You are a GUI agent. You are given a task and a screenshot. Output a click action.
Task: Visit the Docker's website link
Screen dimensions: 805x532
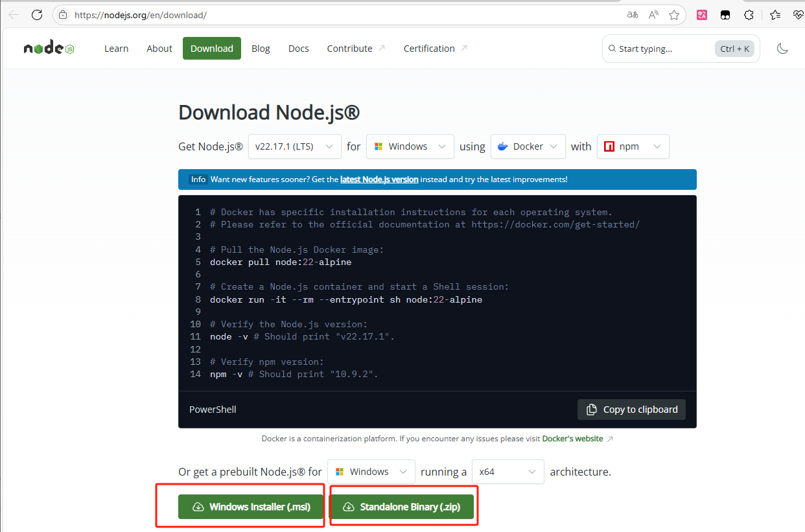coord(573,439)
